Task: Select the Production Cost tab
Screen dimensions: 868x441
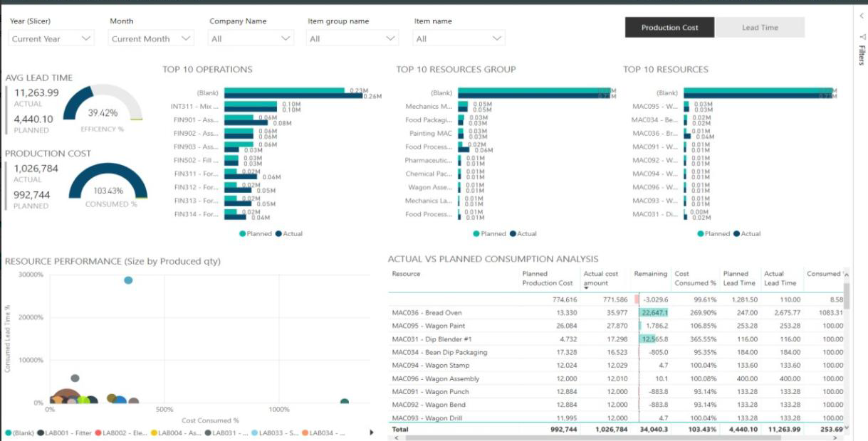Action: 669,28
